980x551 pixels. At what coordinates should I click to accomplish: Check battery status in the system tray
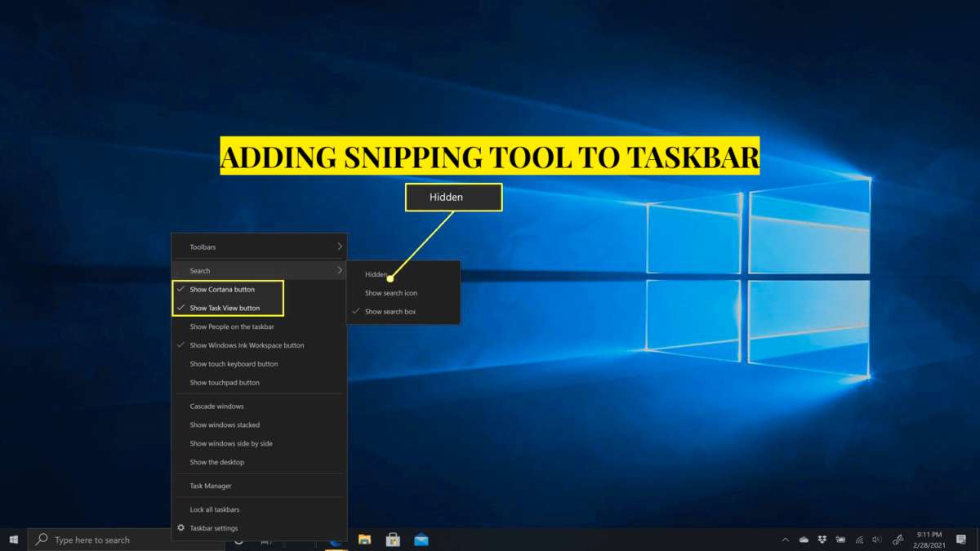click(840, 540)
